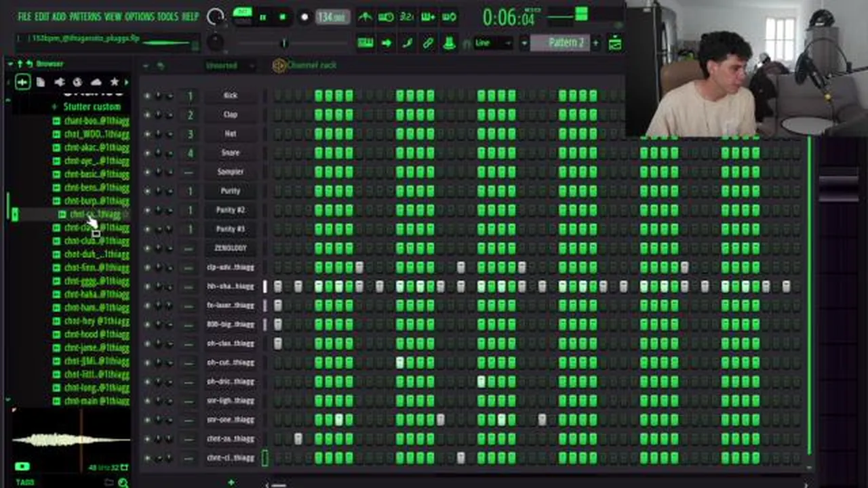Mute the Snare channel

(147, 152)
